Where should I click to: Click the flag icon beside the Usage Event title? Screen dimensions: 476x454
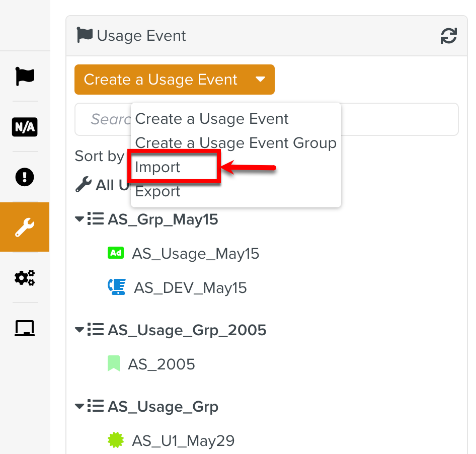coord(85,35)
